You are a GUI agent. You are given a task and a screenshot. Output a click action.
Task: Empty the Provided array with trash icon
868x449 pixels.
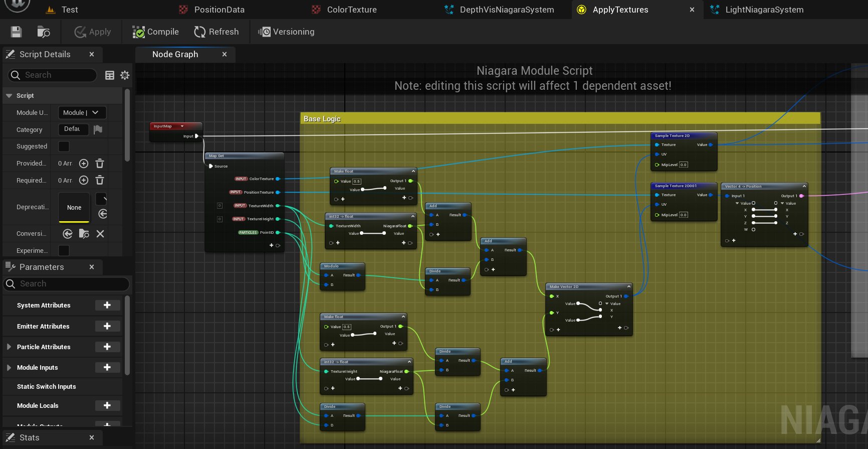pyautogui.click(x=100, y=164)
